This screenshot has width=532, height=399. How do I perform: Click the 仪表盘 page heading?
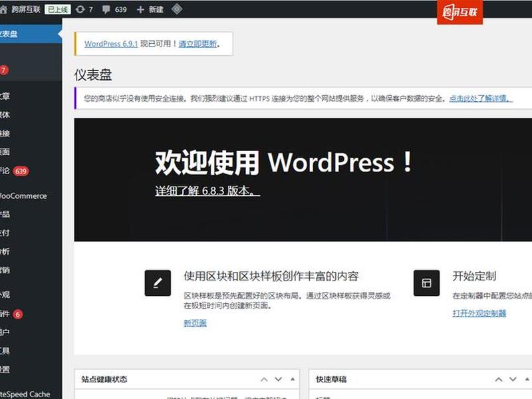[93, 75]
